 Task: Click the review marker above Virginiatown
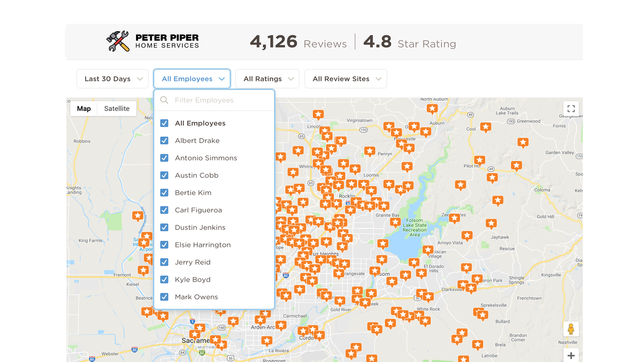(318, 115)
